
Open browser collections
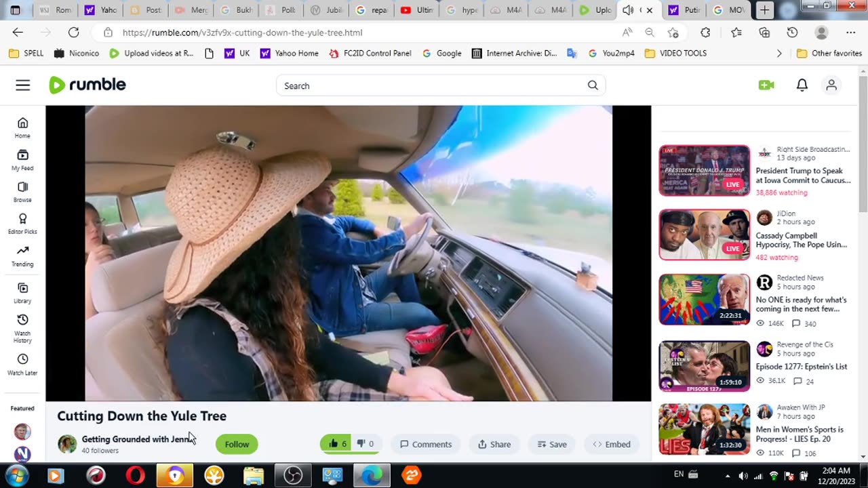[764, 33]
